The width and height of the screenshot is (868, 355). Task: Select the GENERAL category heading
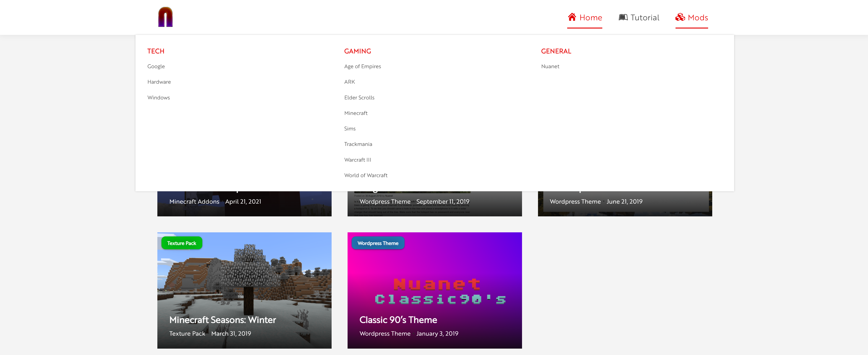click(556, 51)
